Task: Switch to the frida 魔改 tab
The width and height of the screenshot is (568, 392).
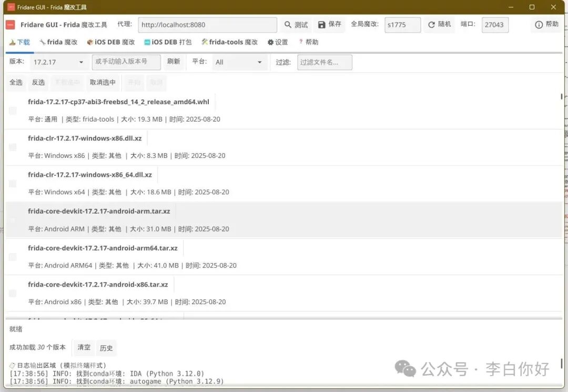Action: click(x=58, y=42)
